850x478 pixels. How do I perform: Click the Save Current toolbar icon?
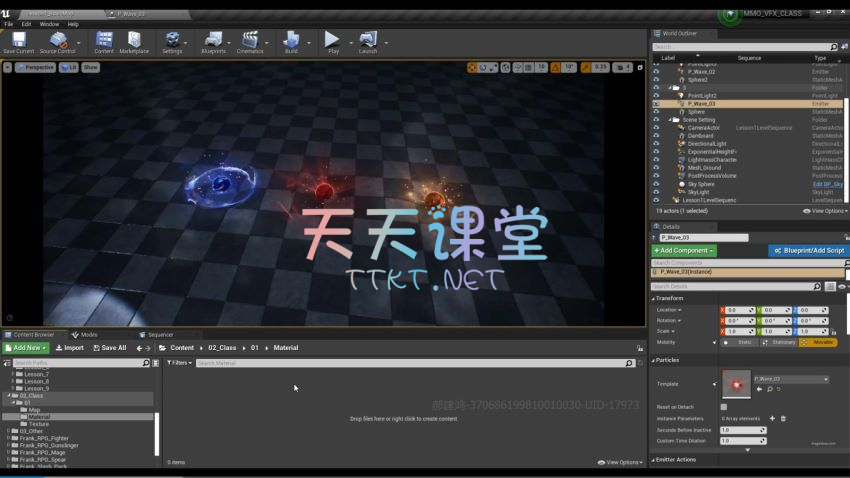click(x=18, y=42)
